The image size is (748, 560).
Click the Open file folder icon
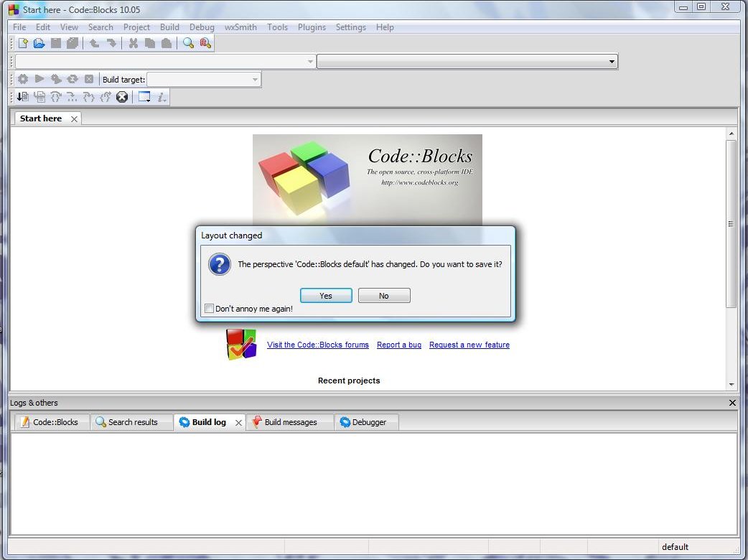(39, 43)
